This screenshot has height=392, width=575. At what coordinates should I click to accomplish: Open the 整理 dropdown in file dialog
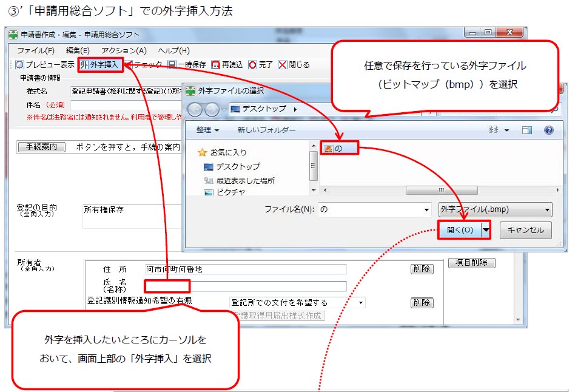(207, 130)
